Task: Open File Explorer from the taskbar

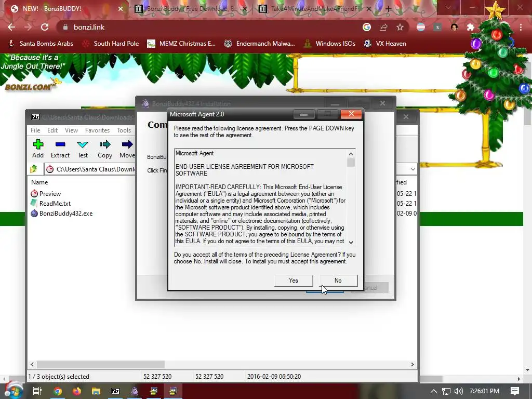Action: pos(96,391)
